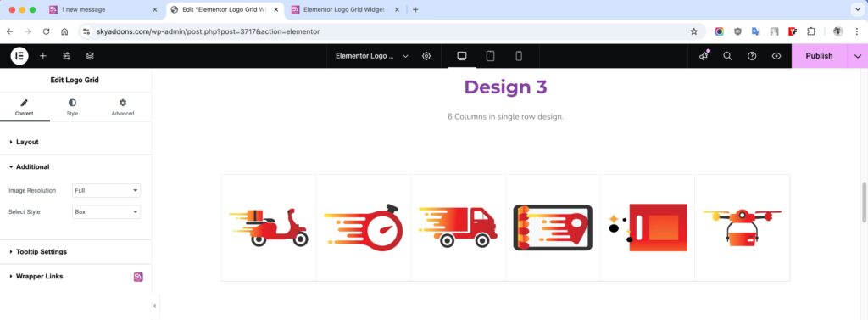Click the address bar URL
868x320 pixels.
[209, 31]
